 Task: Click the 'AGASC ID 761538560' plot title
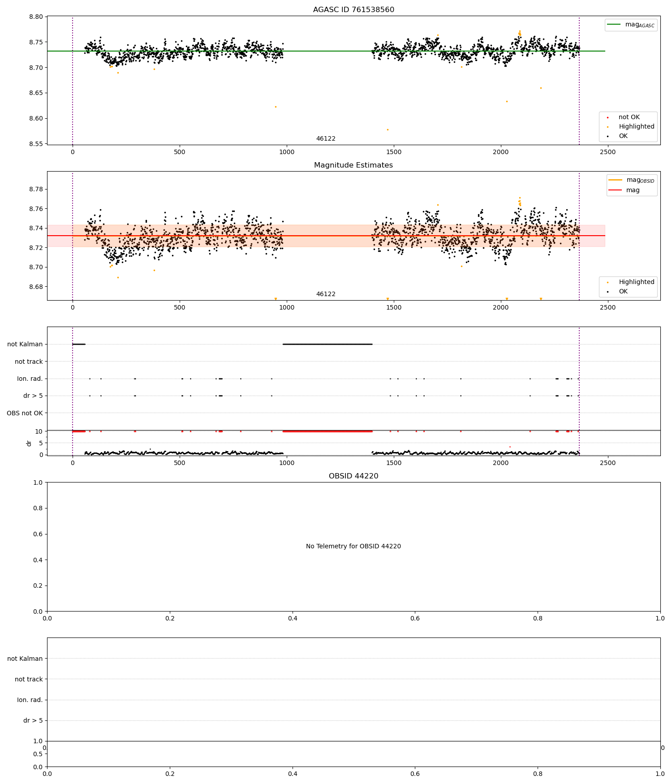[x=353, y=10]
